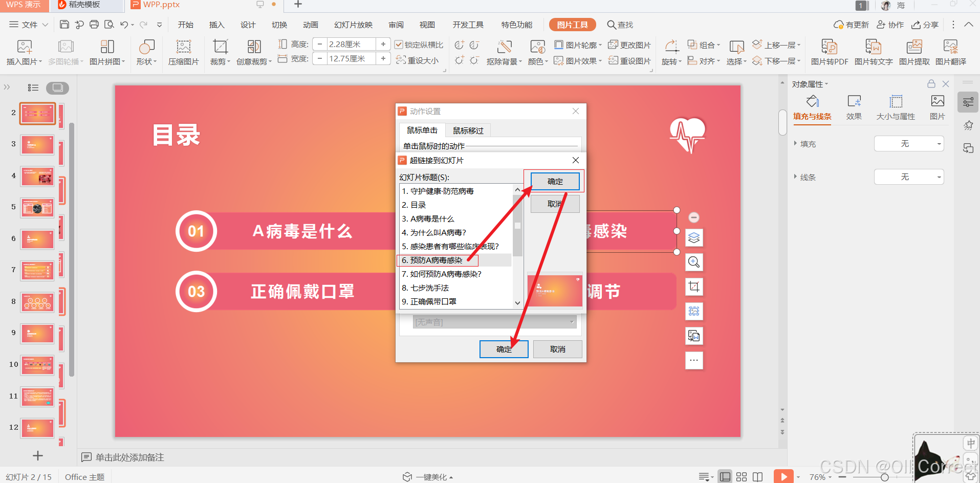The width and height of the screenshot is (980, 483).
Task: Click the Reset Size (重设大小) button
Action: (x=417, y=60)
